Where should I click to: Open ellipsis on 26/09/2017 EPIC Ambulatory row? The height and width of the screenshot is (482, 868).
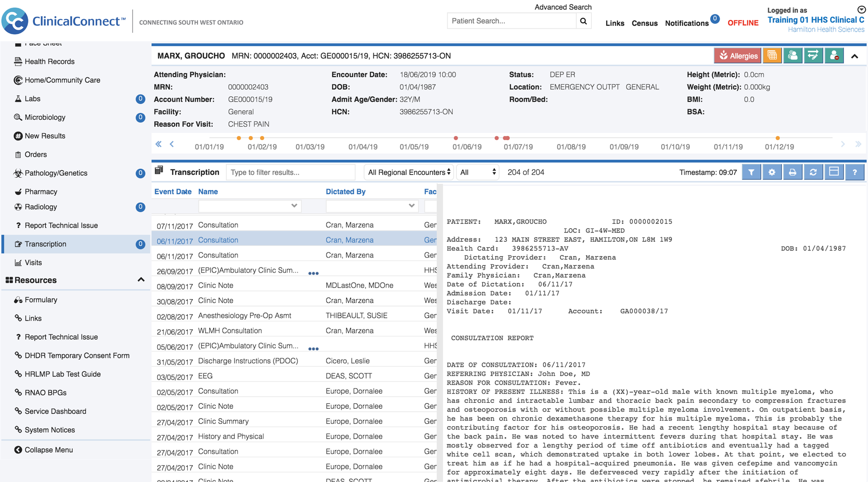coord(313,273)
